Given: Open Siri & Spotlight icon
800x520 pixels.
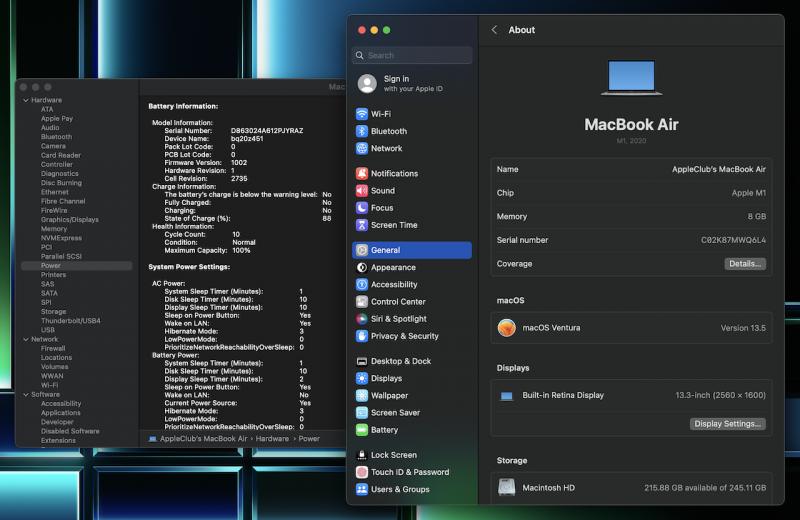Looking at the screenshot, I should click(362, 319).
